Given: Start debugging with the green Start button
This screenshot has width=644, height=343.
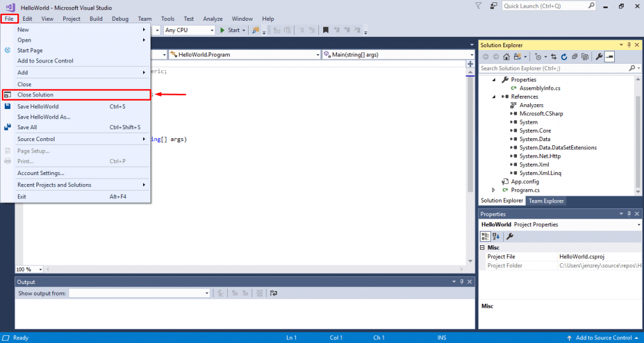Looking at the screenshot, I should pos(231,30).
